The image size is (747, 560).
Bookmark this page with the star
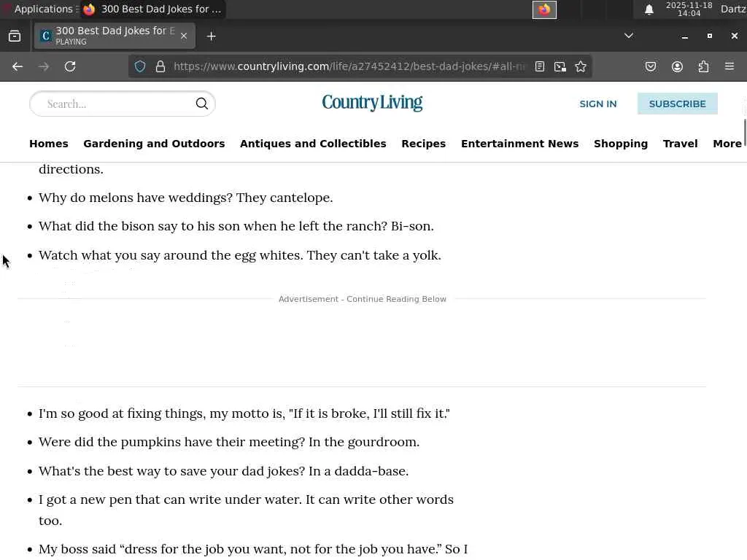click(x=581, y=66)
